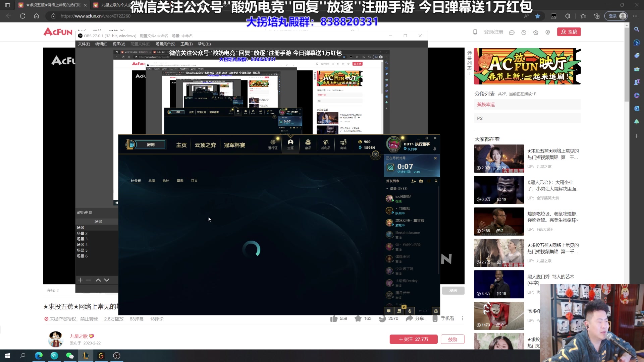Select the 云顶之弈 tab in League client
Image resolution: width=644 pixels, height=362 pixels.
click(205, 145)
